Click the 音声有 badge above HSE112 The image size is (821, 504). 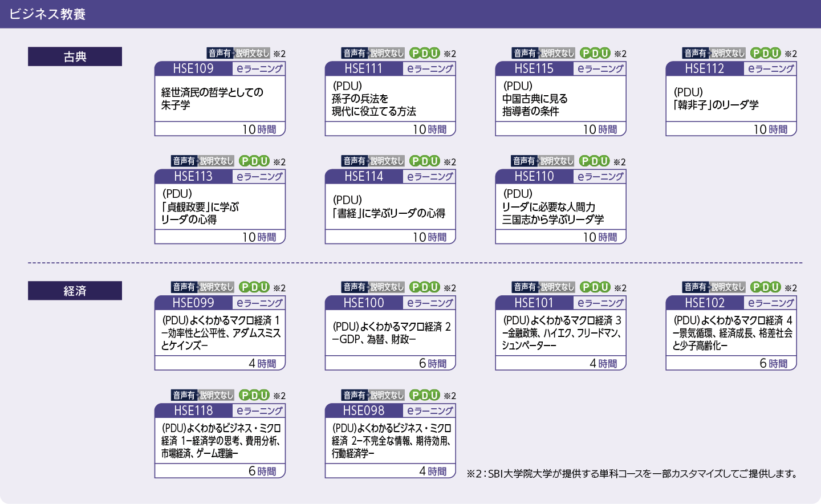(x=695, y=53)
